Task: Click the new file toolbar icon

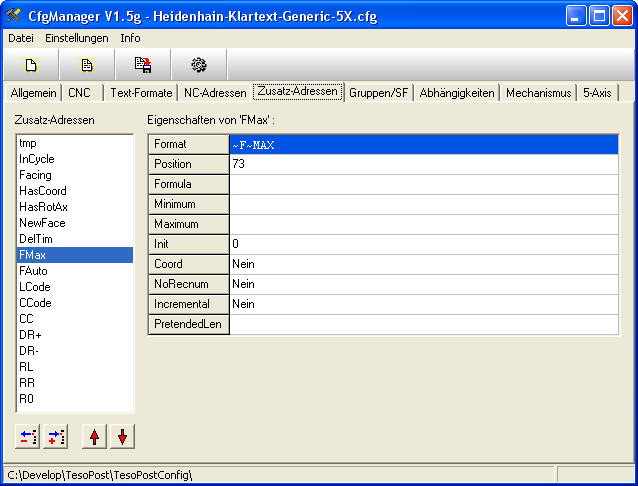Action: pos(31,65)
